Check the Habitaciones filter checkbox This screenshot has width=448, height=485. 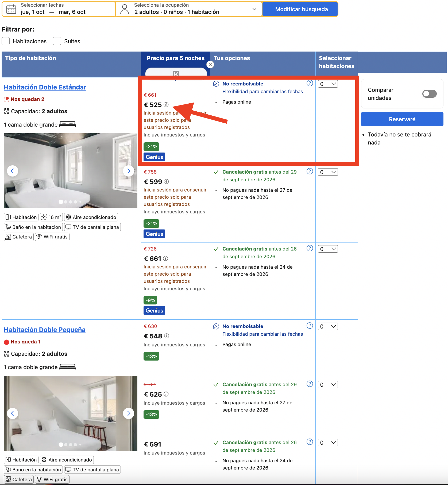(x=6, y=41)
